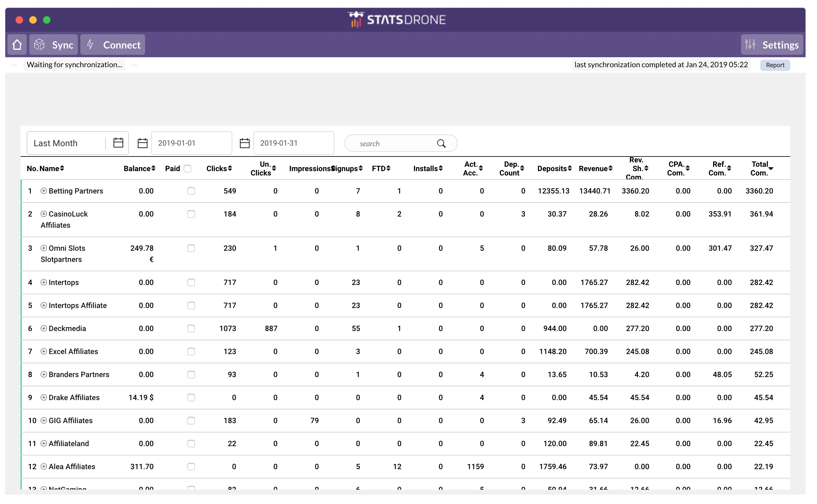Click the search magnifier icon
The width and height of the screenshot is (817, 504).
click(x=442, y=144)
